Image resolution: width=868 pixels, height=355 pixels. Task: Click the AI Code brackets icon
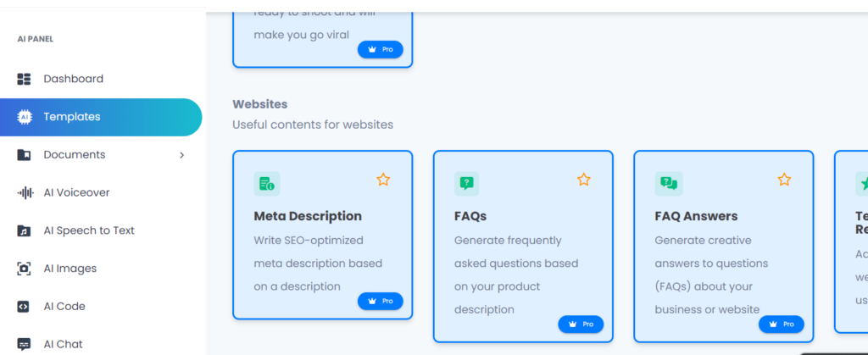23,307
